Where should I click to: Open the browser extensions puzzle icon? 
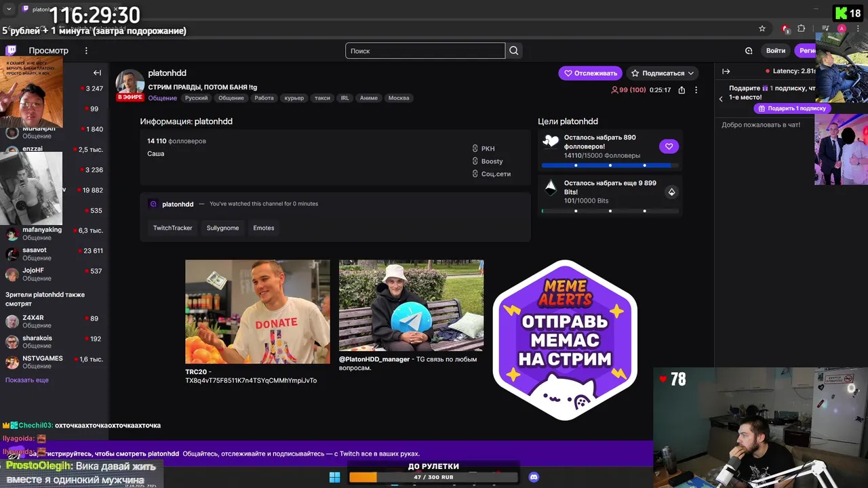tap(802, 28)
